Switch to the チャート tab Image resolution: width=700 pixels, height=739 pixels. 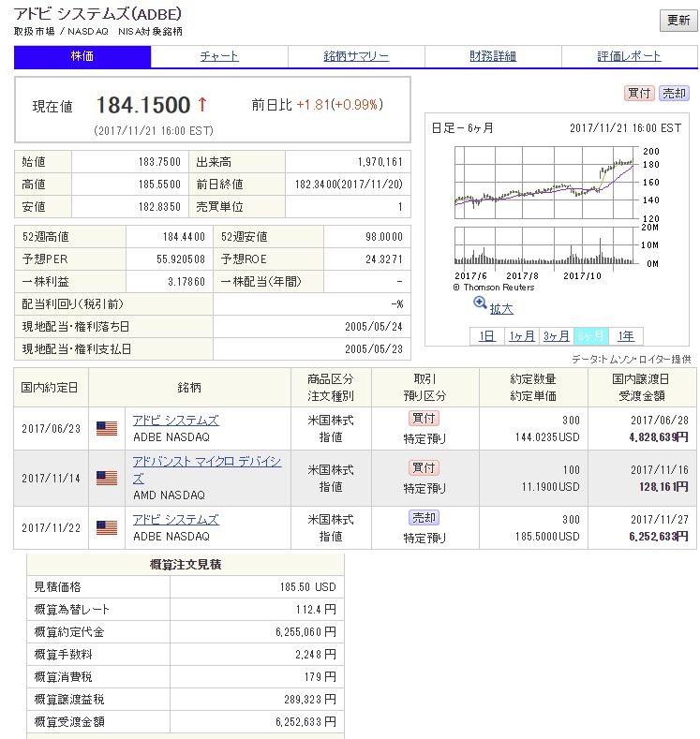click(219, 56)
